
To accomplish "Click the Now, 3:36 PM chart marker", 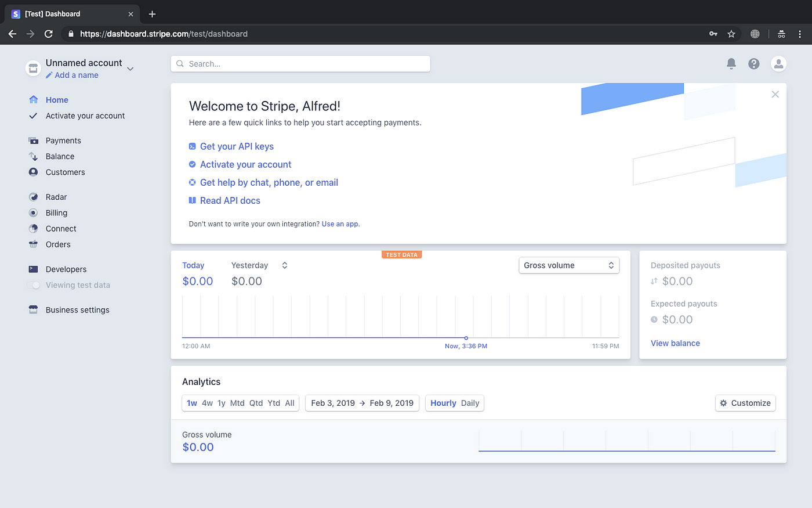I will (x=466, y=338).
